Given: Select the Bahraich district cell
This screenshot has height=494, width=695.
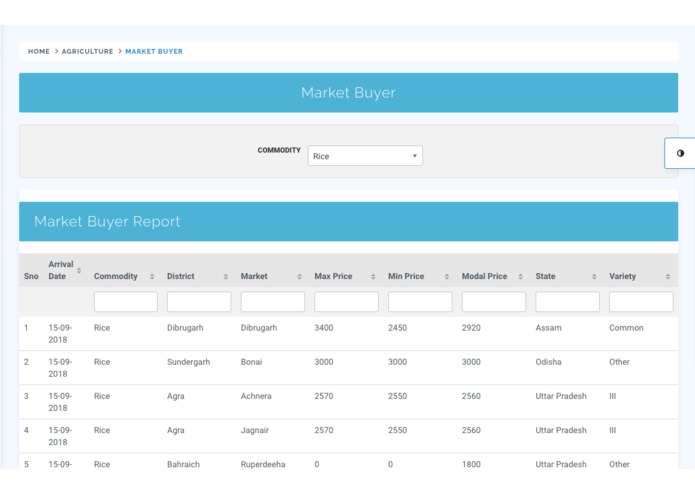Looking at the screenshot, I should [183, 464].
